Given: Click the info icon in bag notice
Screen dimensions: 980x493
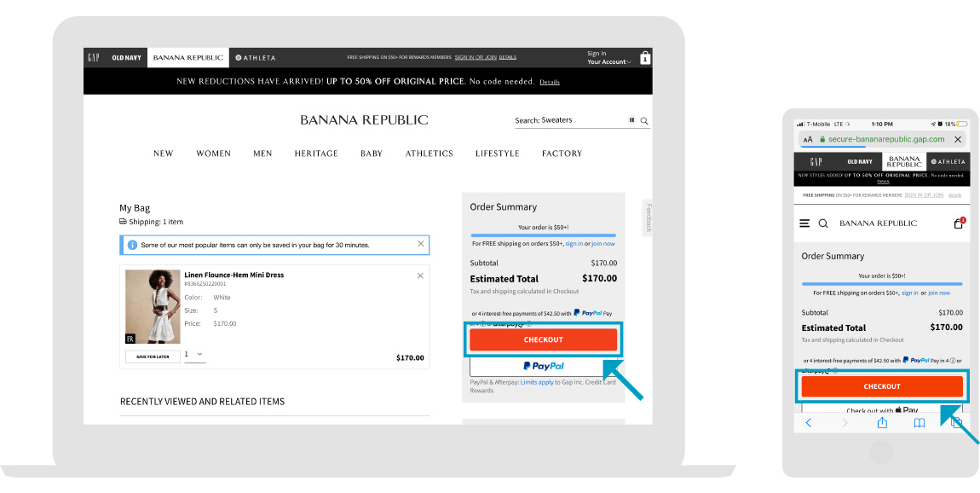Looking at the screenshot, I should (132, 246).
